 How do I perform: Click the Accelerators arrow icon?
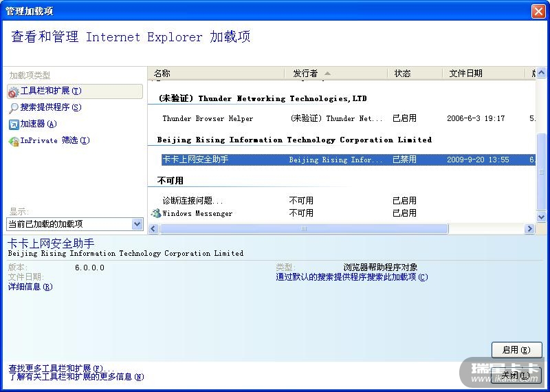[14, 124]
